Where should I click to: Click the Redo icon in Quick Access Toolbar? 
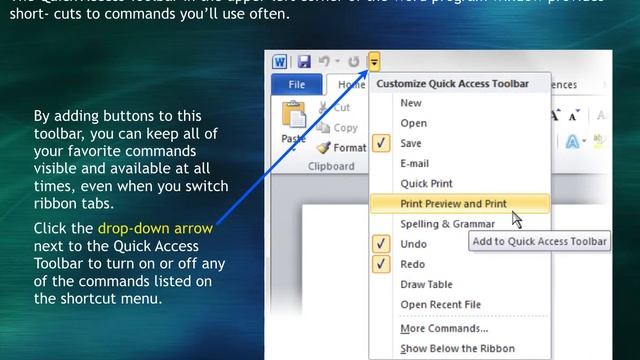click(353, 62)
